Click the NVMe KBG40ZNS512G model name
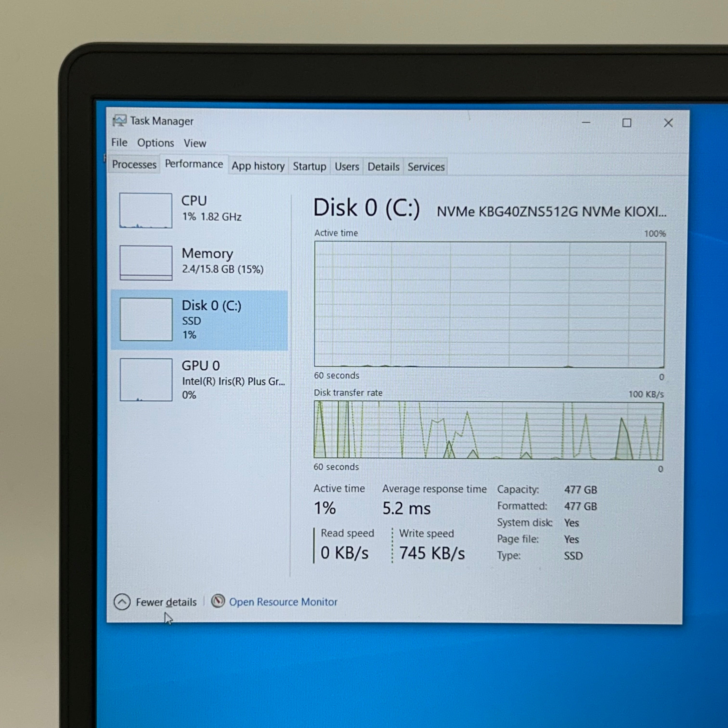Image resolution: width=728 pixels, height=728 pixels. point(551,211)
